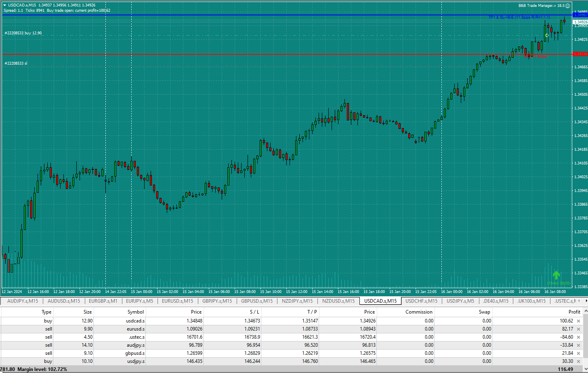This screenshot has height=373, width=588.
Task: Click the 1.34673 stop-loss value
Action: pos(252,321)
